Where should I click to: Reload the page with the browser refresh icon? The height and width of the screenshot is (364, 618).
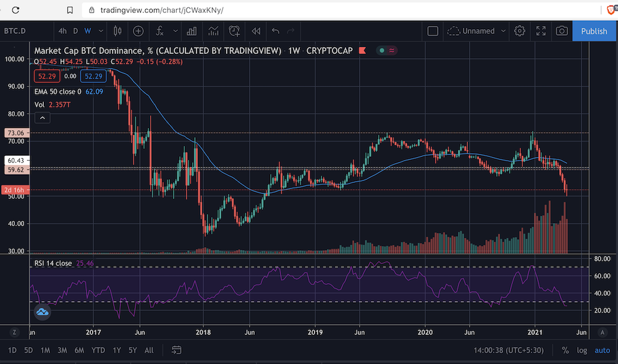pyautogui.click(x=15, y=10)
